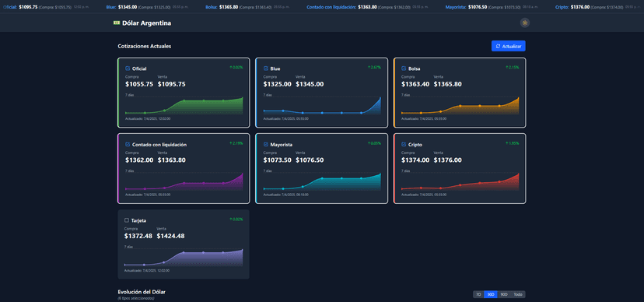Image resolution: width=644 pixels, height=302 pixels.
Task: Enable the Tarjeta checkbox
Action: tap(127, 220)
